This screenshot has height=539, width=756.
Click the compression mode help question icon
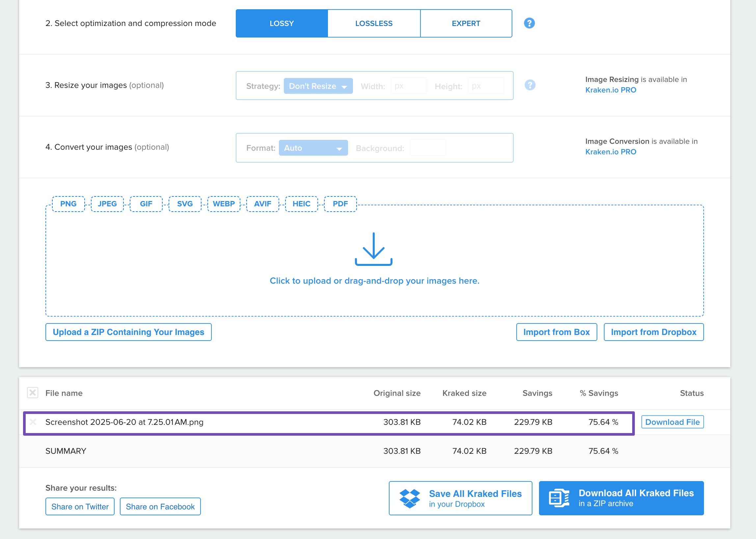[529, 23]
